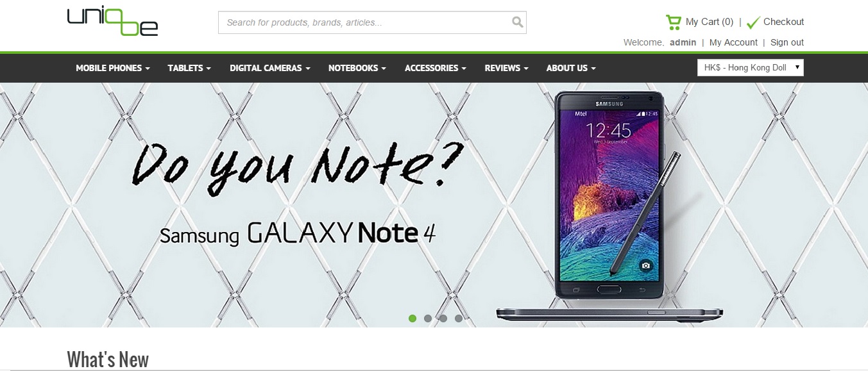Select the third carousel dot

click(x=443, y=318)
